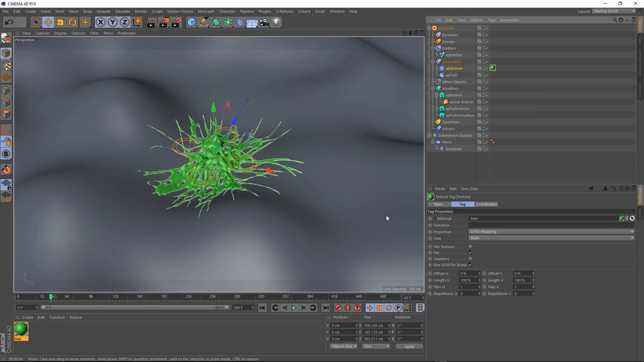Click the Apply button
Screen dimensions: 644x362
coord(409,346)
